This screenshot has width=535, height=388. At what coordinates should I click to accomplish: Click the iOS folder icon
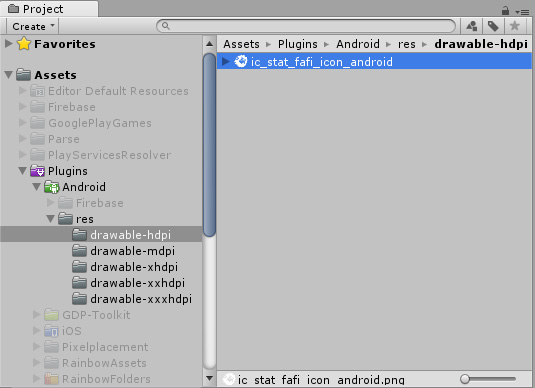point(52,331)
